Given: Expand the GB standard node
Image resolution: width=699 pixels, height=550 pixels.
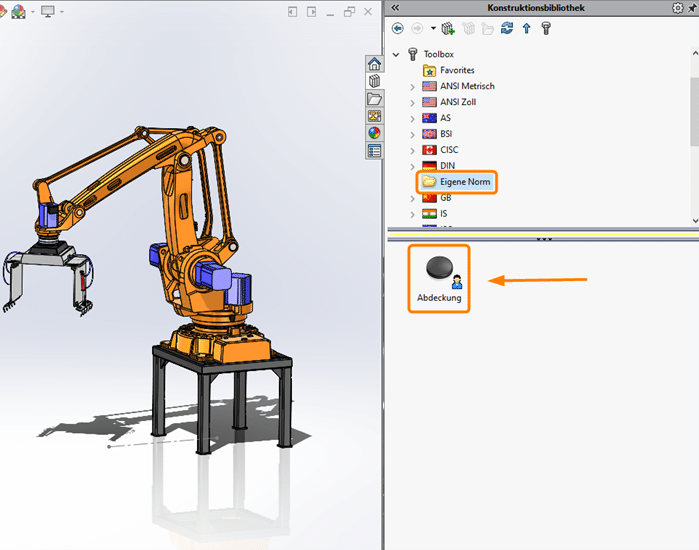Looking at the screenshot, I should click(412, 199).
